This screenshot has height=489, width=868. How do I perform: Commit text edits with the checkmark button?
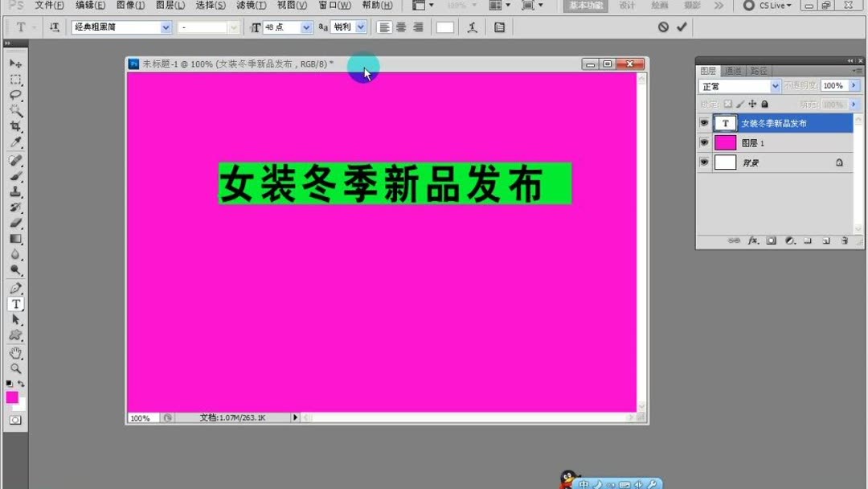[x=682, y=27]
